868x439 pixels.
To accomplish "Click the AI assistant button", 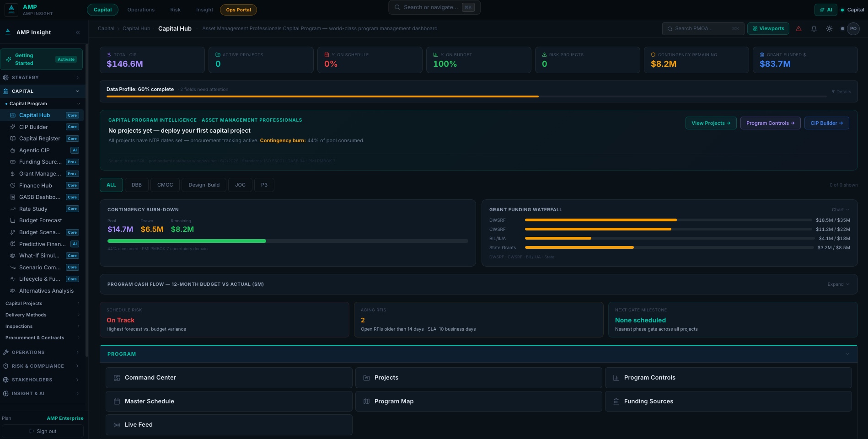I will click(825, 10).
